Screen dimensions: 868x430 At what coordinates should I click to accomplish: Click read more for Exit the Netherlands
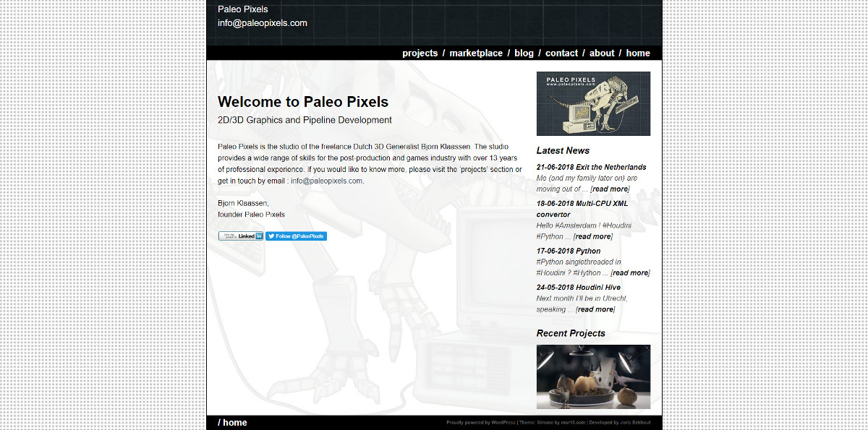tap(609, 189)
